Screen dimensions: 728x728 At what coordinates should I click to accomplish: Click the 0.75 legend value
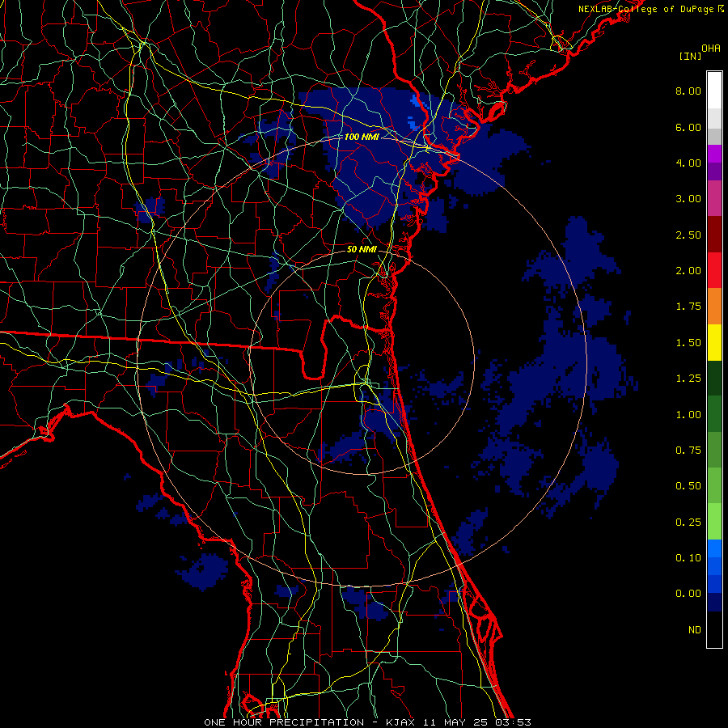pyautogui.click(x=688, y=451)
